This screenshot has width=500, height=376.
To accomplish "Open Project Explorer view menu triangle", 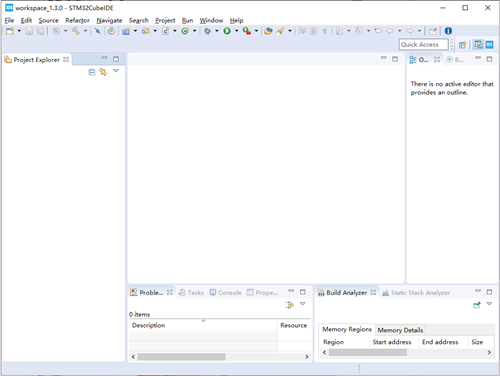I will coord(116,71).
